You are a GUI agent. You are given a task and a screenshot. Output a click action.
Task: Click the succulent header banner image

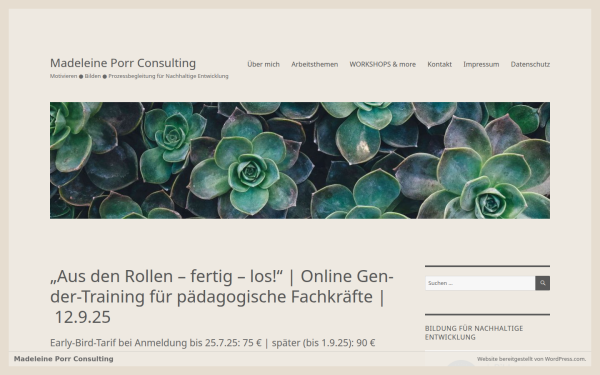tap(300, 160)
